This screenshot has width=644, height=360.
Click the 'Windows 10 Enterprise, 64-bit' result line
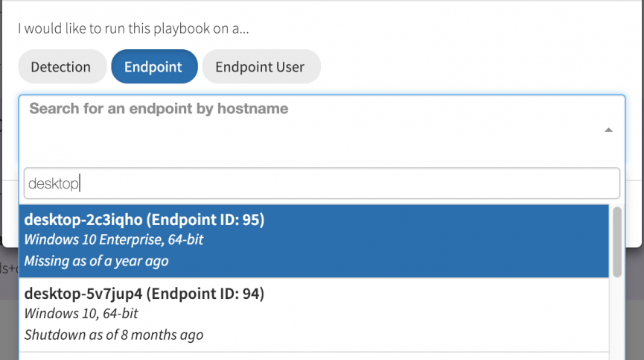click(x=114, y=240)
